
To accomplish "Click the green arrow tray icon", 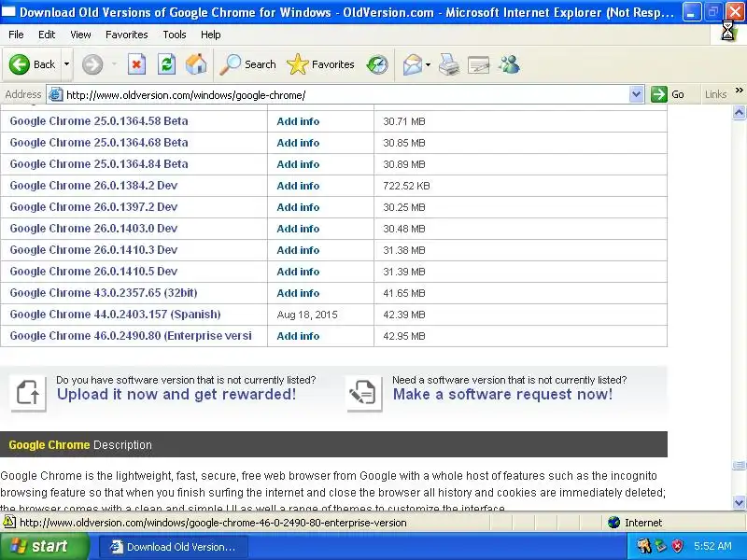I will coord(661,546).
